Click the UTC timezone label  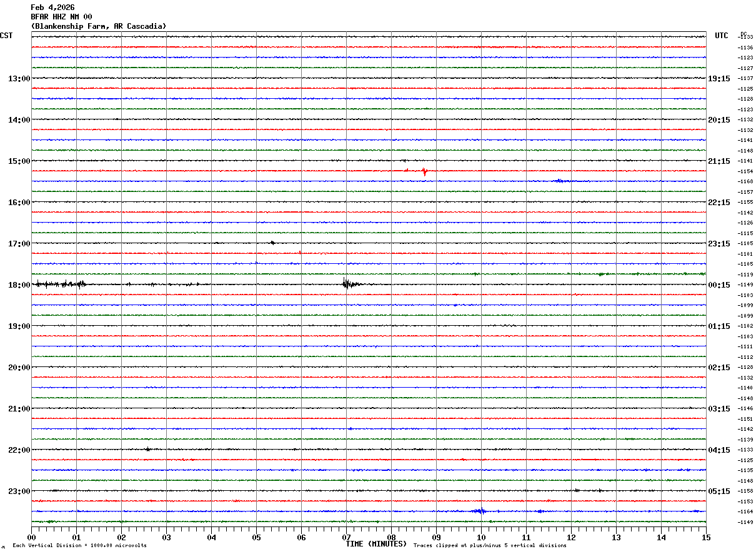(722, 36)
